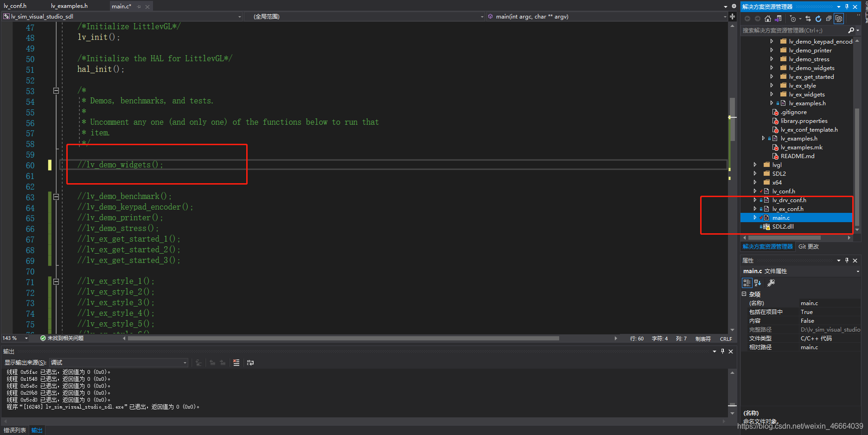Screen dimensions: 868x435
Task: Select SDL2.dll in the tree
Action: coord(783,226)
